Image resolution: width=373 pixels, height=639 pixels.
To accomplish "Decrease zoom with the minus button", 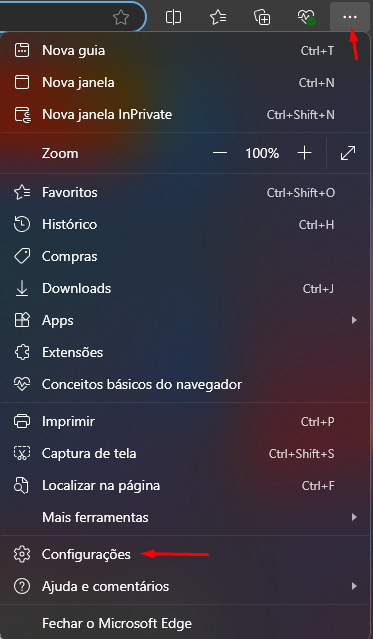I will [220, 153].
